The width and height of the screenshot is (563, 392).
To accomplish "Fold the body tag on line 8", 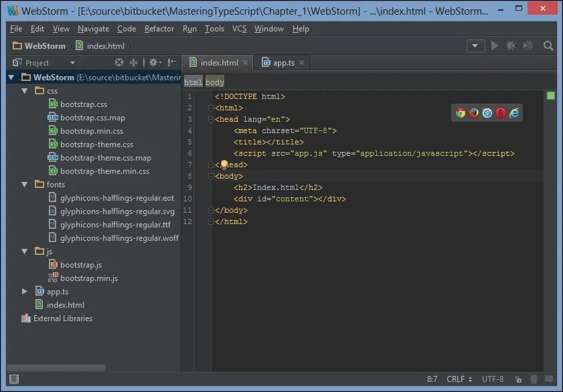I will pyautogui.click(x=211, y=176).
